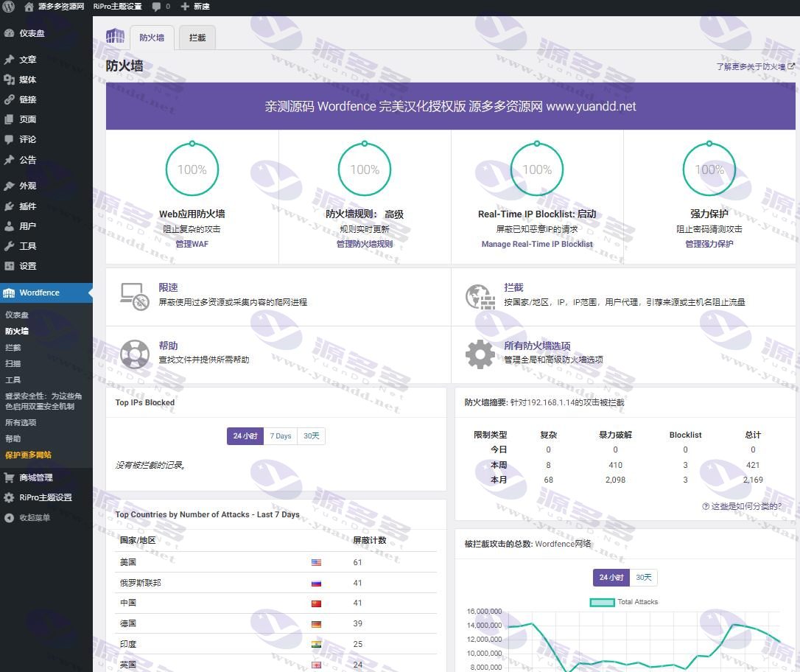Click the 拦截 globe blocking icon

pos(480,297)
